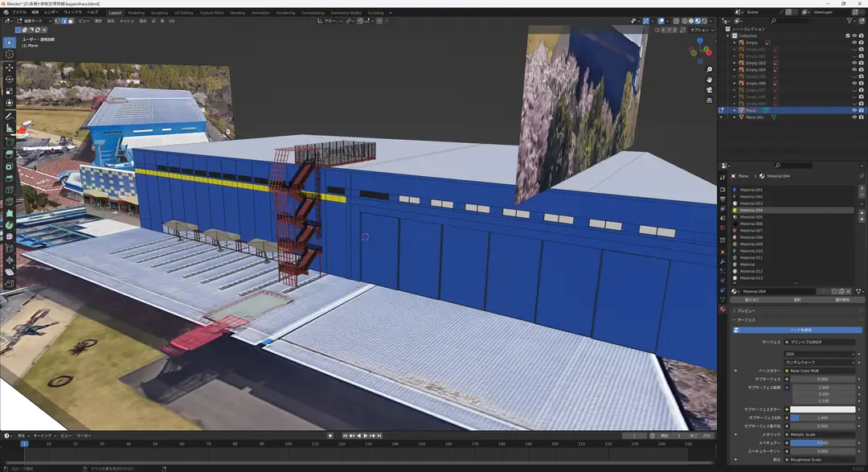The image size is (868, 472).
Task: Enable vertex select mode
Action: (x=57, y=21)
